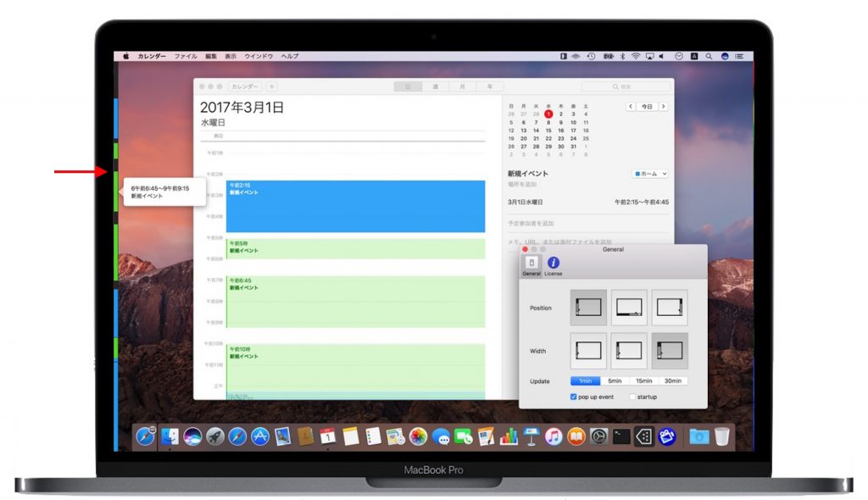Open the ファイル menu

(186, 57)
